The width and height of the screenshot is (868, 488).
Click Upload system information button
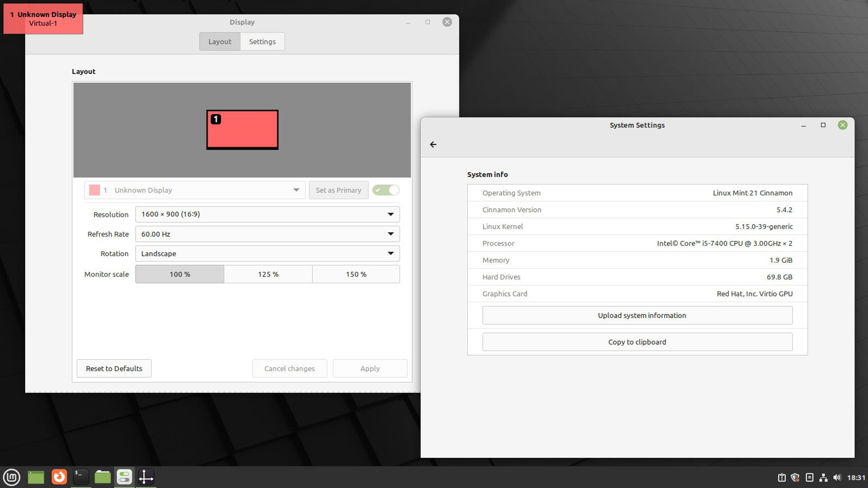[x=637, y=315]
